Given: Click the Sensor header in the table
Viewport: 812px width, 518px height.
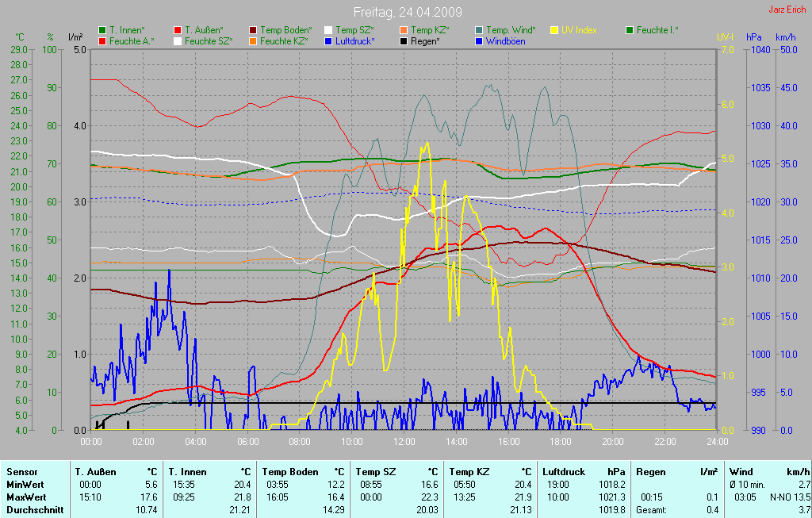Looking at the screenshot, I should (x=21, y=472).
